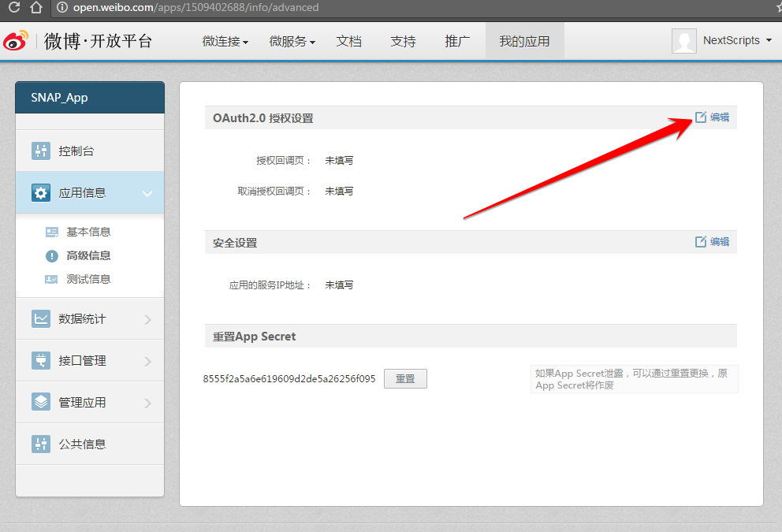Go to 文档 in the top navigation

coord(348,42)
